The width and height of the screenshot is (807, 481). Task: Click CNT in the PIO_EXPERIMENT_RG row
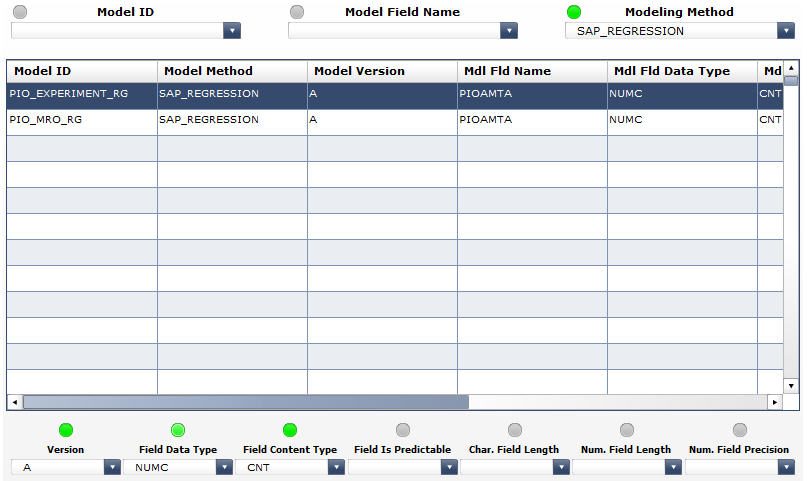click(770, 96)
